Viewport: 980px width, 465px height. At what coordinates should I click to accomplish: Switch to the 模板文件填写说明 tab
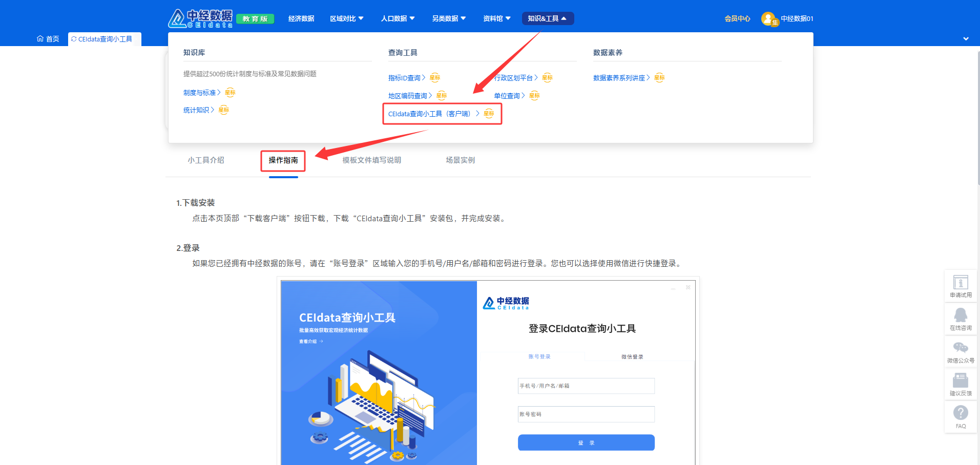click(x=371, y=160)
